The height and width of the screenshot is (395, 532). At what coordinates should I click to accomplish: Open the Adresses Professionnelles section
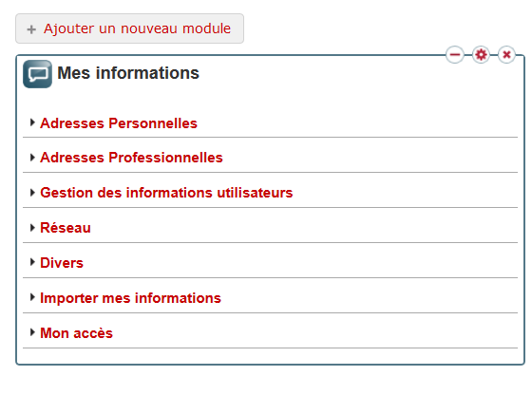tap(131, 158)
